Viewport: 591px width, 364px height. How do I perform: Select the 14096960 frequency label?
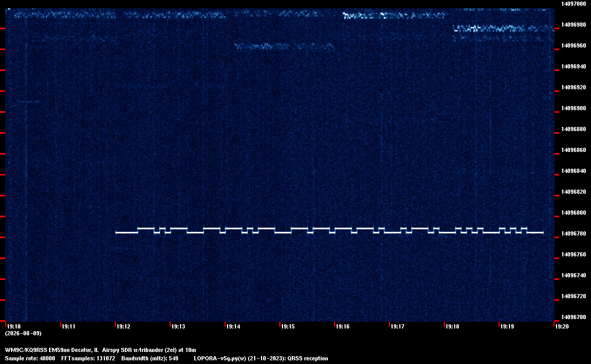(574, 45)
